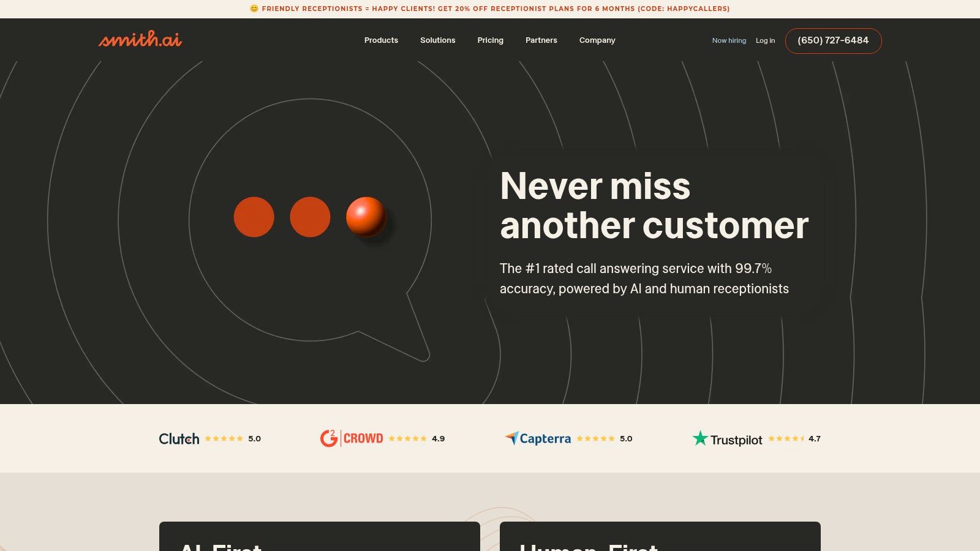The image size is (980, 551).
Task: Open the Solutions menu
Action: click(437, 40)
